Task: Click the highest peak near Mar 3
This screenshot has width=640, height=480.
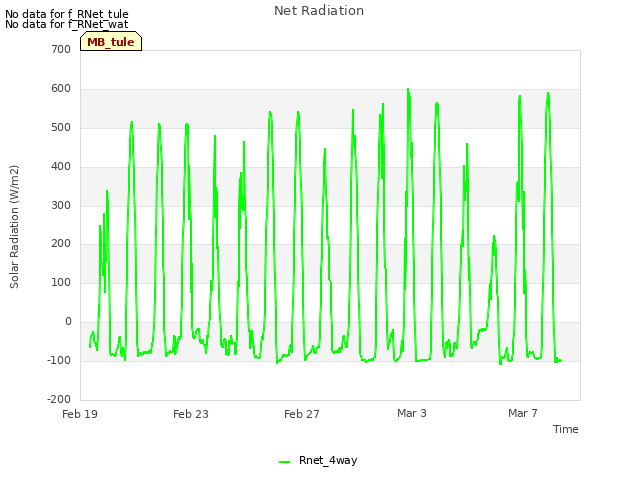Action: (408, 89)
